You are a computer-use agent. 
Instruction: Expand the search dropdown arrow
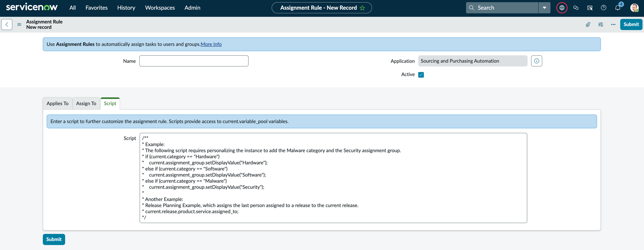[544, 8]
